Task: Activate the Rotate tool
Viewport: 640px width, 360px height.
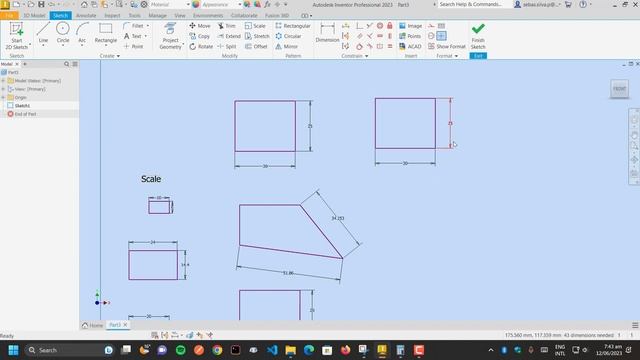Action: pyautogui.click(x=201, y=47)
